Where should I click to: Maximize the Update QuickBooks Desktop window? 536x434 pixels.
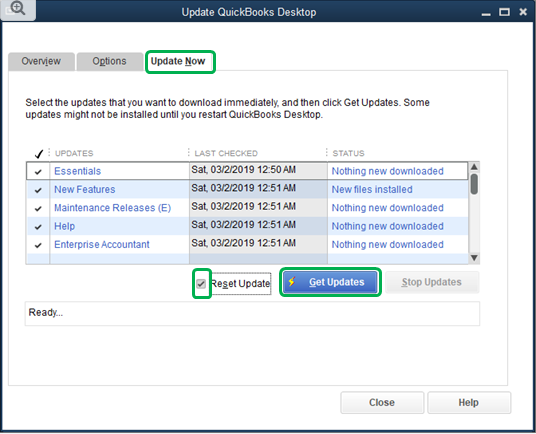pos(504,12)
